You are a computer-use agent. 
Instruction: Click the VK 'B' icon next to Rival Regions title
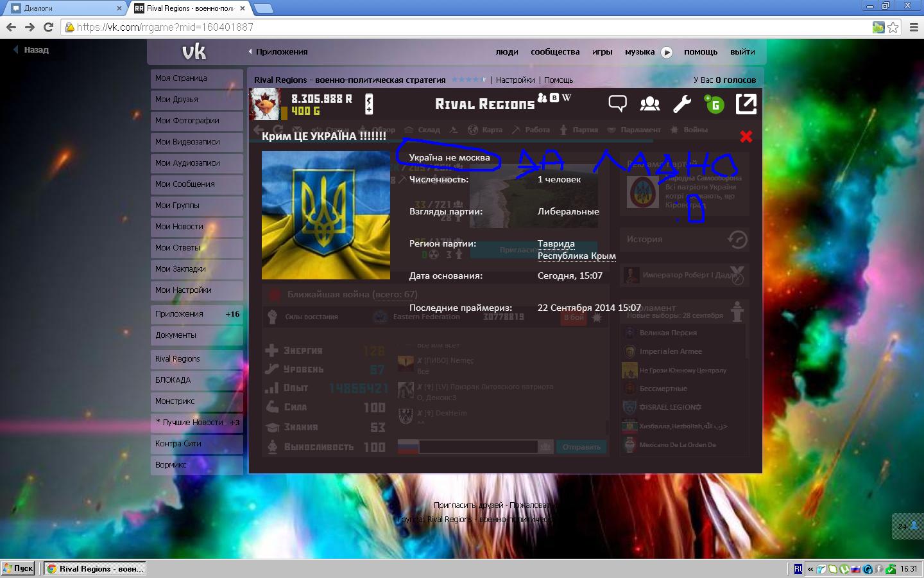click(554, 98)
